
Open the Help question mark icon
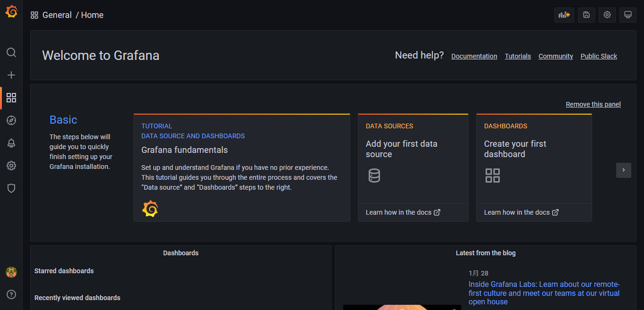pos(11,294)
